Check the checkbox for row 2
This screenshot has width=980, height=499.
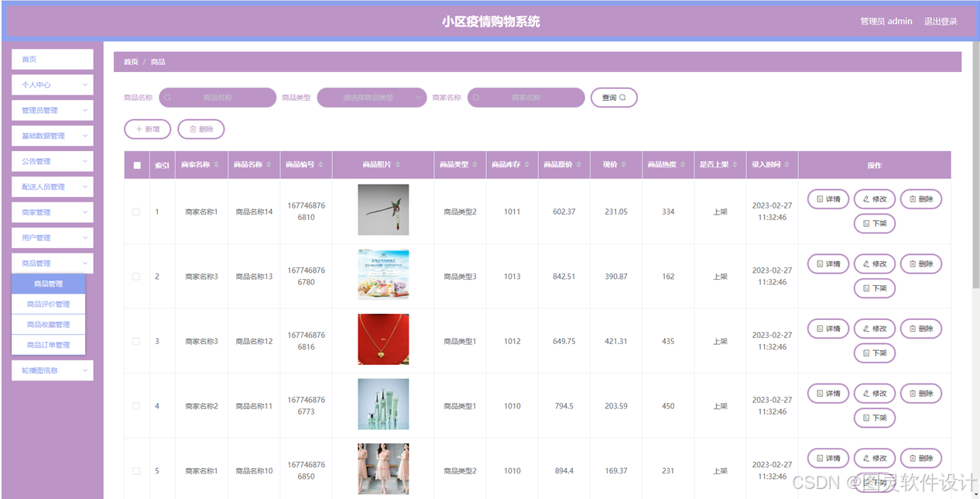[136, 277]
